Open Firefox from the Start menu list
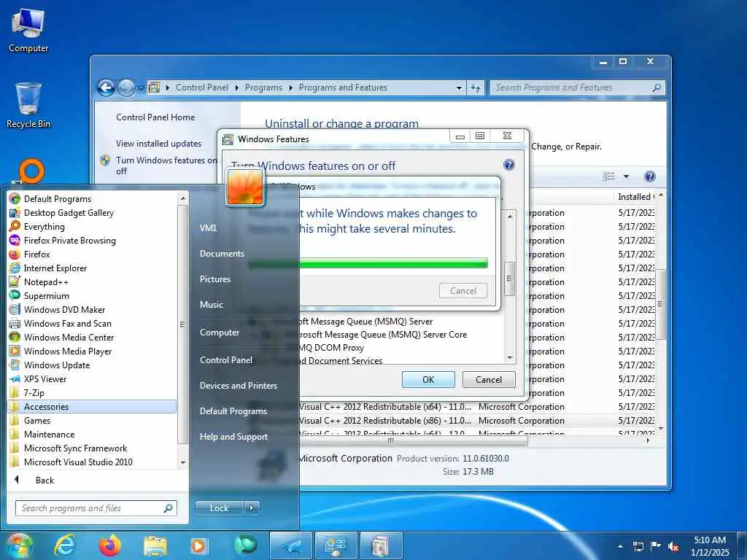This screenshot has width=747, height=560. click(36, 254)
